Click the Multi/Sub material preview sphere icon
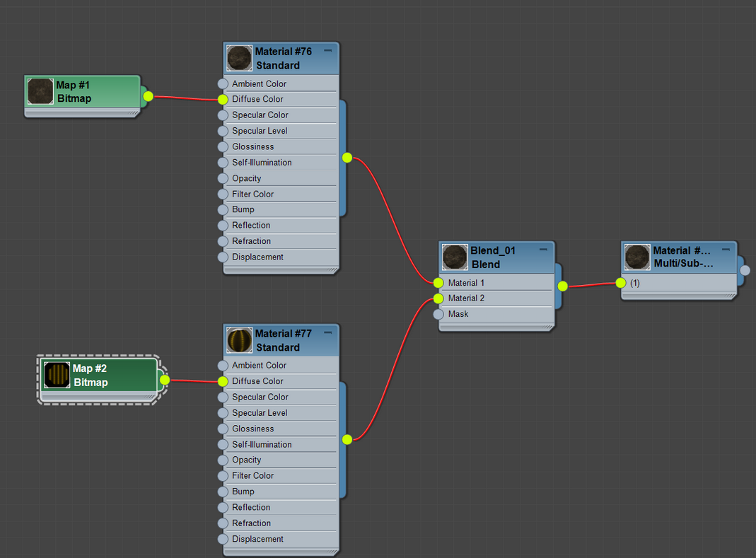The width and height of the screenshot is (756, 558). [x=637, y=257]
